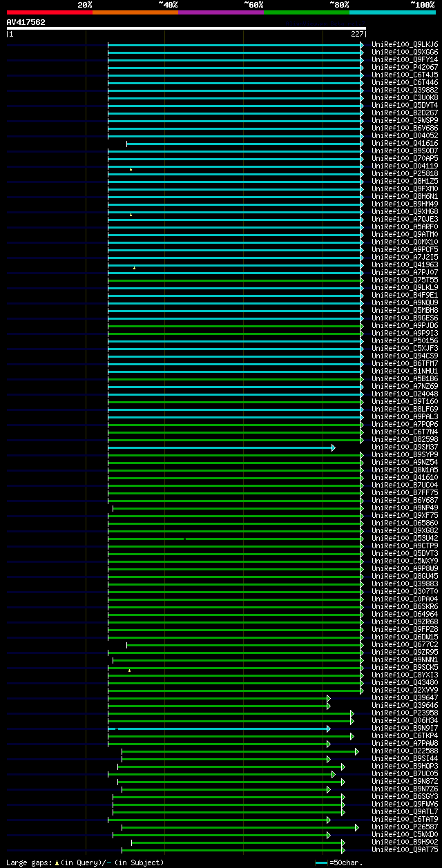Click the cyan alignment bar for B9N9I7
442x868 pixels.
point(219,728)
